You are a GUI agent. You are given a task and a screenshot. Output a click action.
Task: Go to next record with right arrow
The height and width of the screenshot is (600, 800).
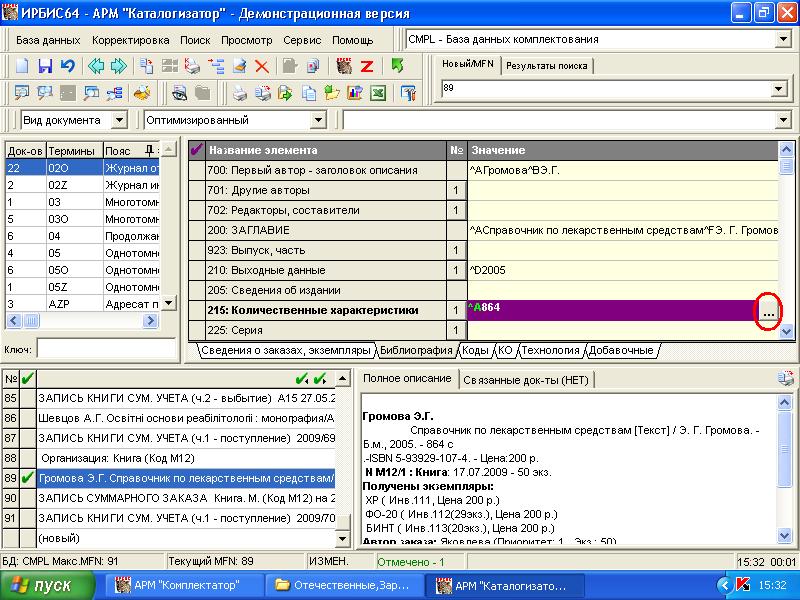119,66
